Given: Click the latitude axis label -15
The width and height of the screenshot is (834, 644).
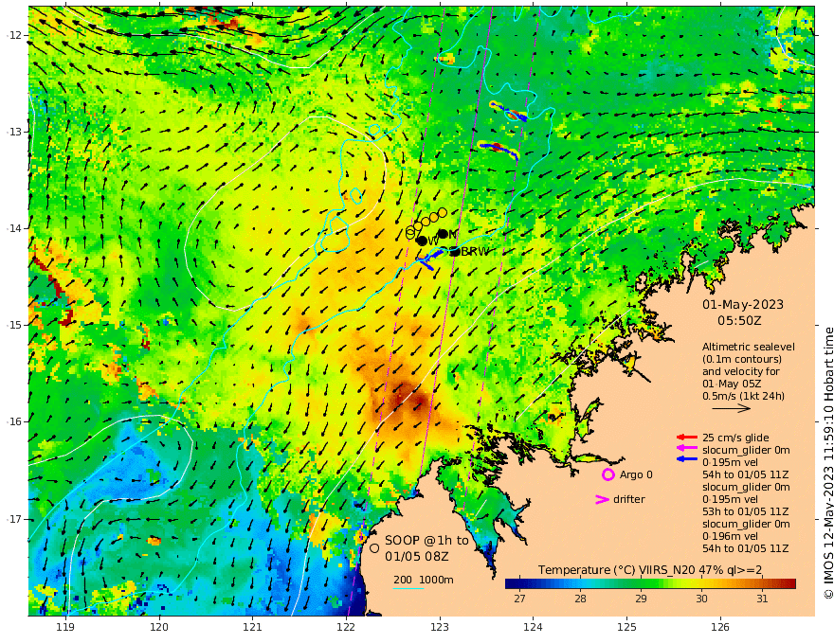Looking at the screenshot, I should click(x=14, y=325).
